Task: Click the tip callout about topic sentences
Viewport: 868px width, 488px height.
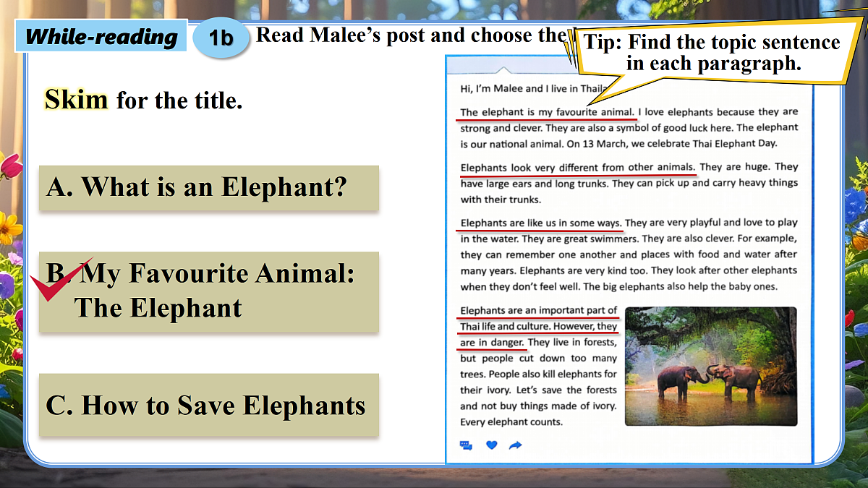Action: click(712, 53)
